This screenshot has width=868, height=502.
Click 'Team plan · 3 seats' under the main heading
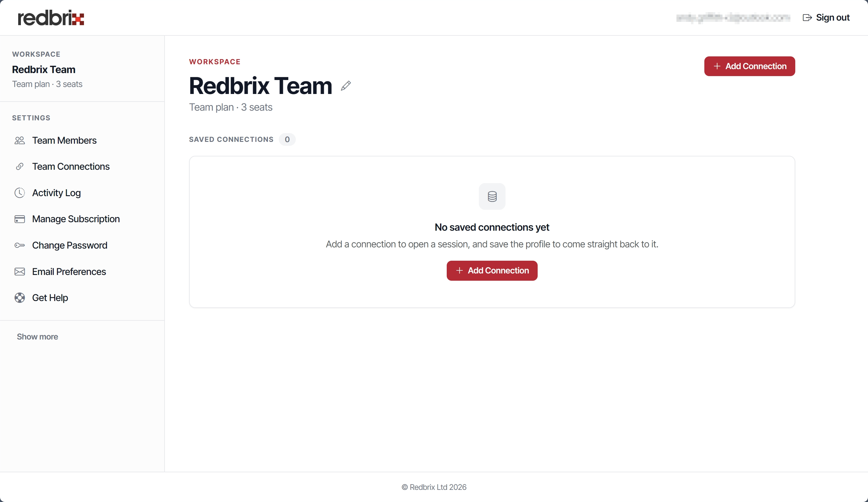(x=231, y=107)
